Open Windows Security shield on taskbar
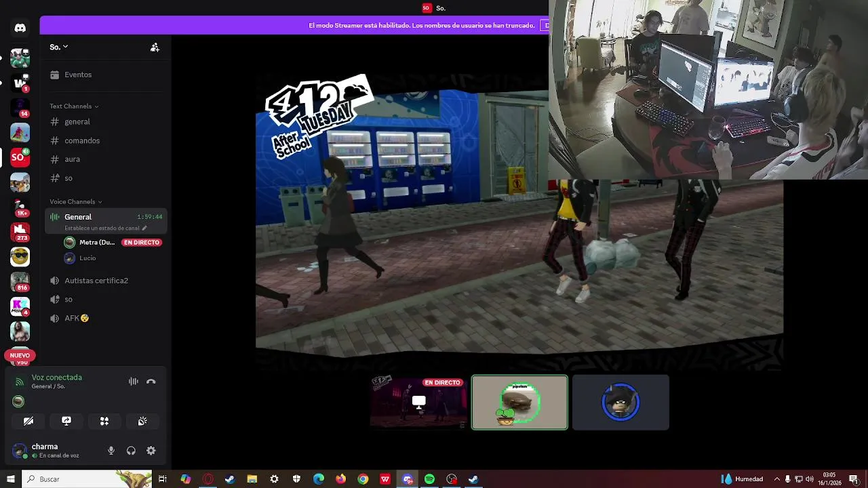This screenshot has width=868, height=488. (296, 479)
